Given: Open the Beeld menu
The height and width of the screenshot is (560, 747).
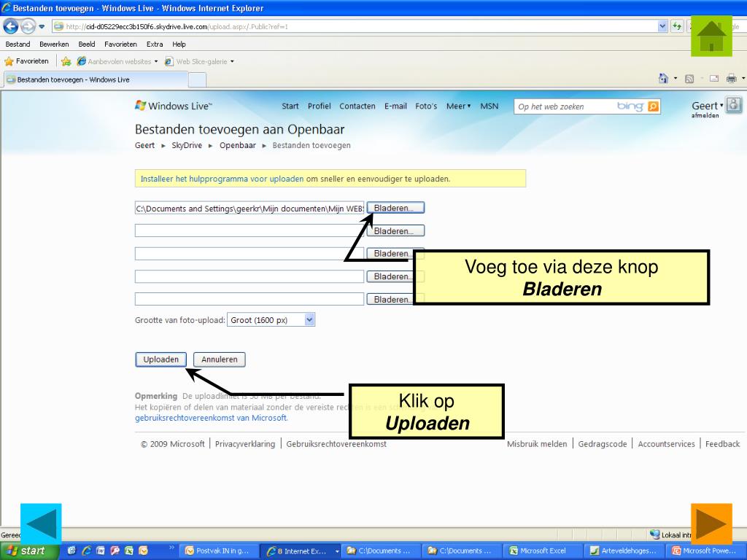Looking at the screenshot, I should pos(87,44).
